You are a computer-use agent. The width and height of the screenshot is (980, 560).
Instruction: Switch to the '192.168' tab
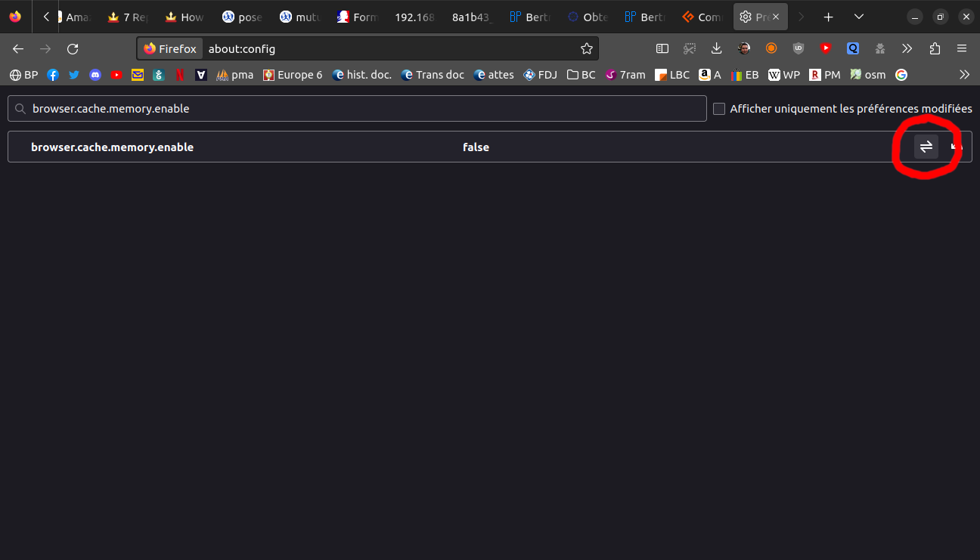415,17
